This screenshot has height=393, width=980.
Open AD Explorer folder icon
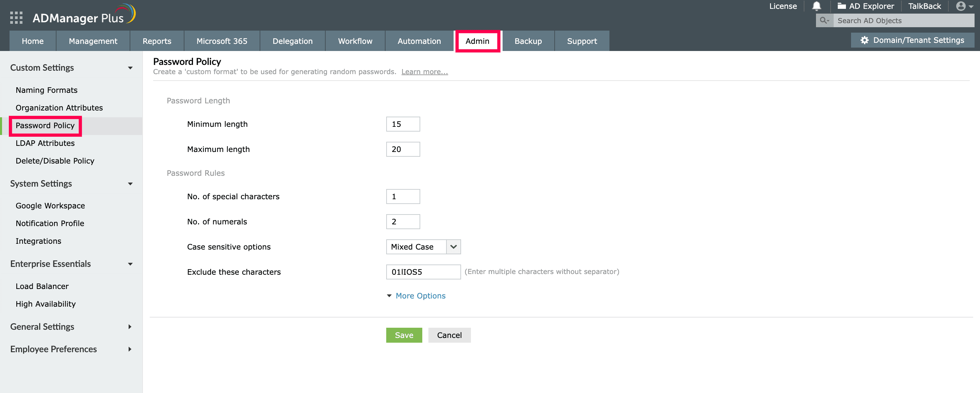click(841, 6)
